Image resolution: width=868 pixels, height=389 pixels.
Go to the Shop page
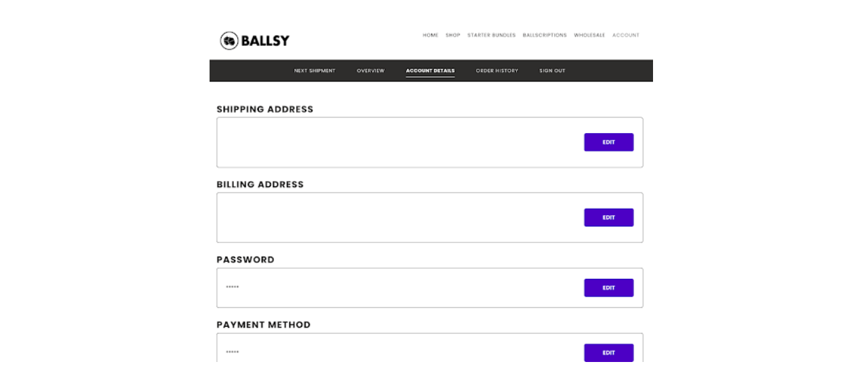[453, 35]
